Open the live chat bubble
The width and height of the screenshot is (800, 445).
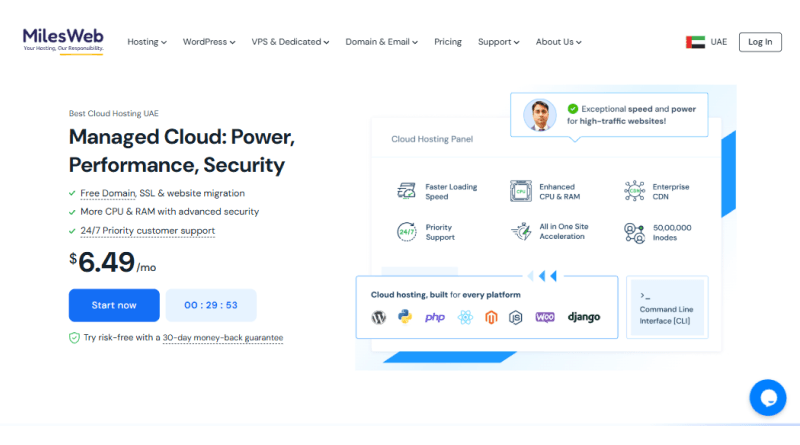(x=767, y=398)
